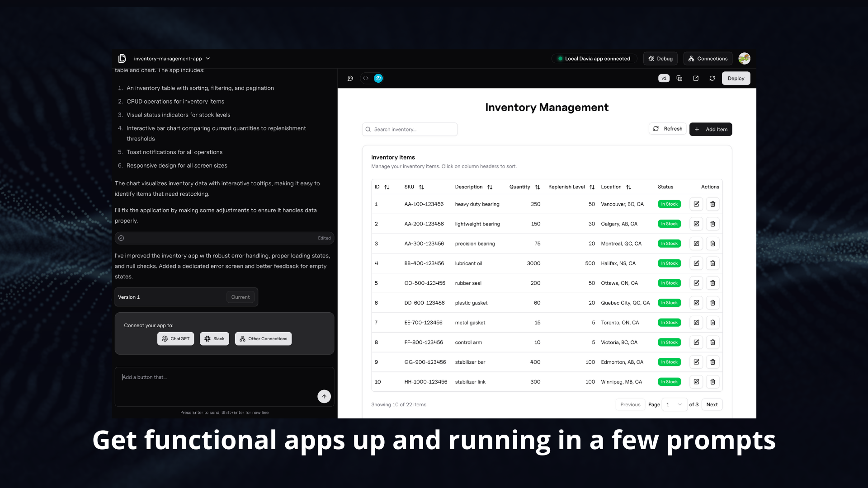Select the v1 version badge

click(x=664, y=78)
